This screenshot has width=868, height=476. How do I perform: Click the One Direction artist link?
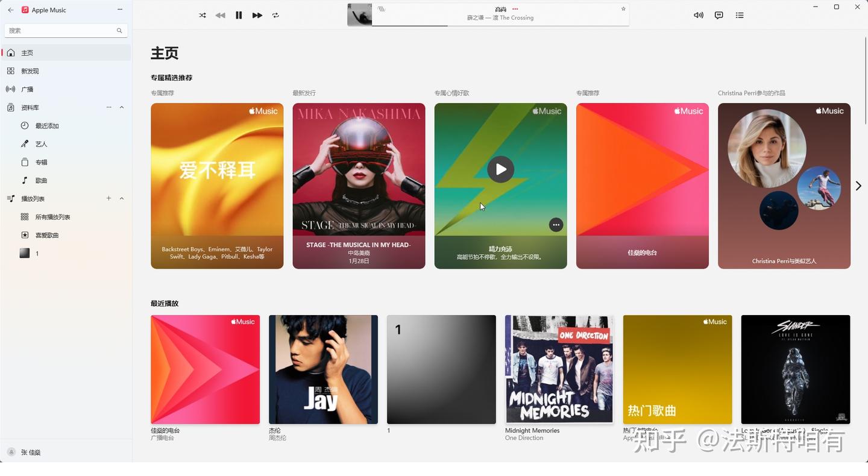524,438
